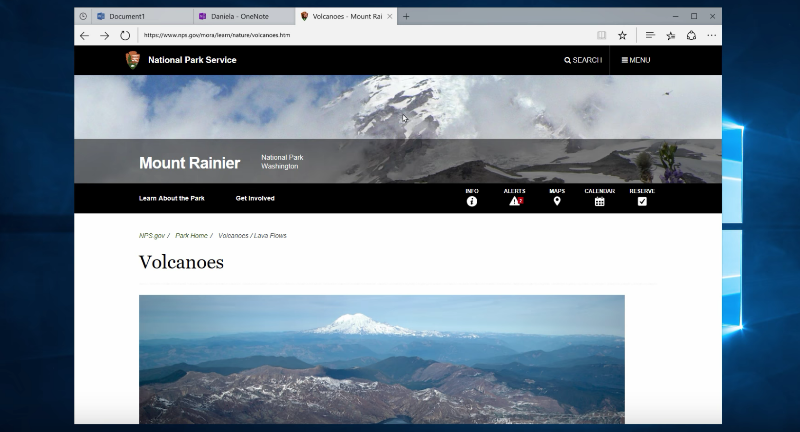This screenshot has height=432, width=800.
Task: Click Volcanoes / Lava Flows breadcrumb text
Action: tap(253, 236)
